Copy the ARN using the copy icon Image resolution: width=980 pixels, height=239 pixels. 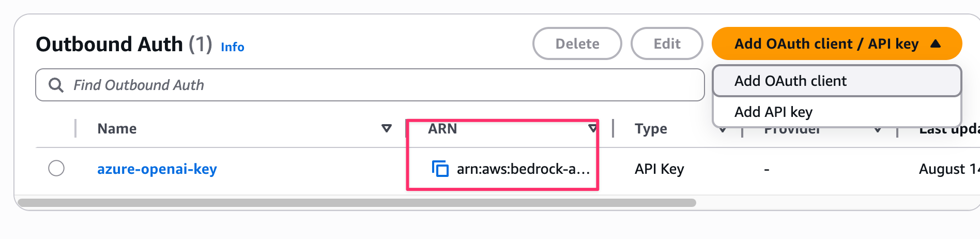[x=440, y=169]
